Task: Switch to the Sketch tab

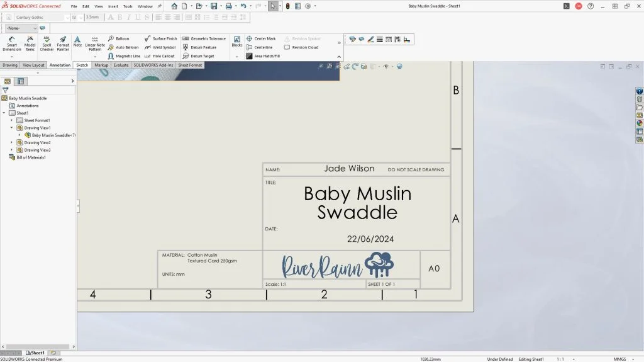Action: (82, 65)
